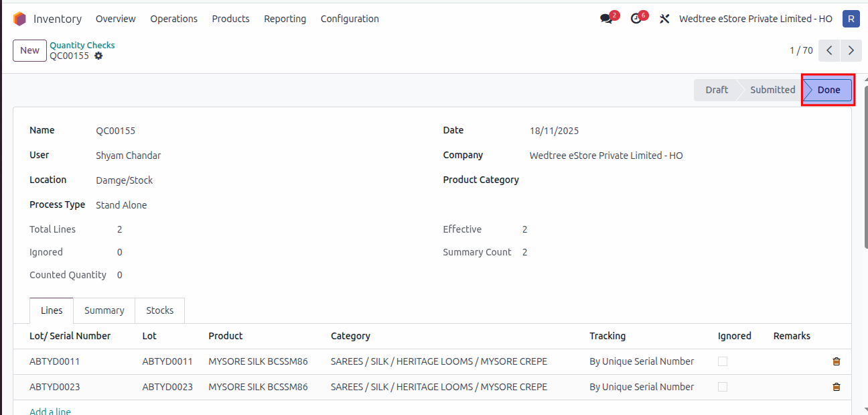Expand the Configuration menu
The width and height of the screenshot is (868, 415).
(x=350, y=19)
